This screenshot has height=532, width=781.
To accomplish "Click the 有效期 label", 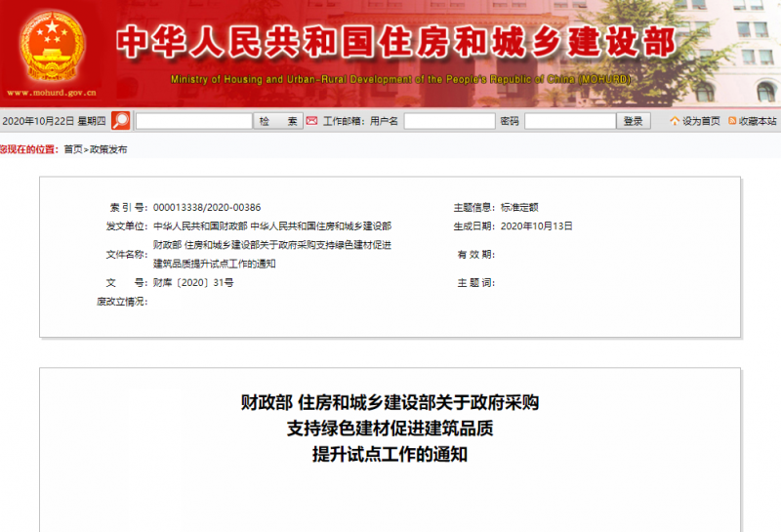I will pos(476,255).
